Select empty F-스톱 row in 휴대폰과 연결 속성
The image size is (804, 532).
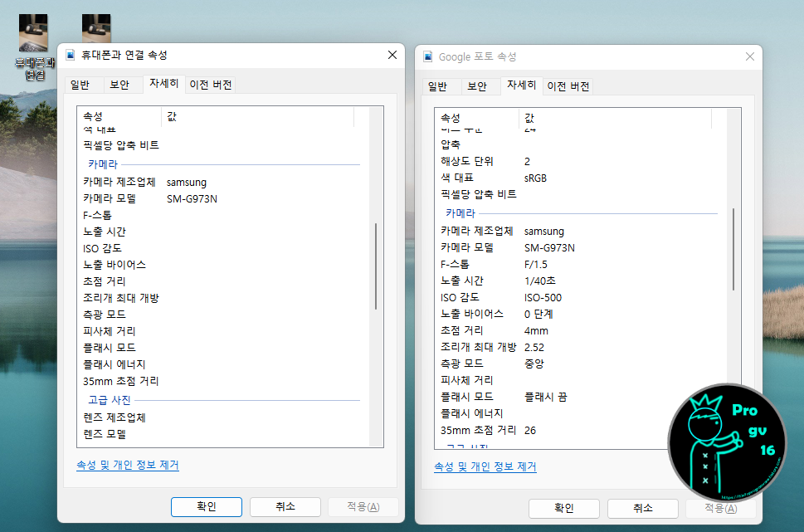[222, 215]
